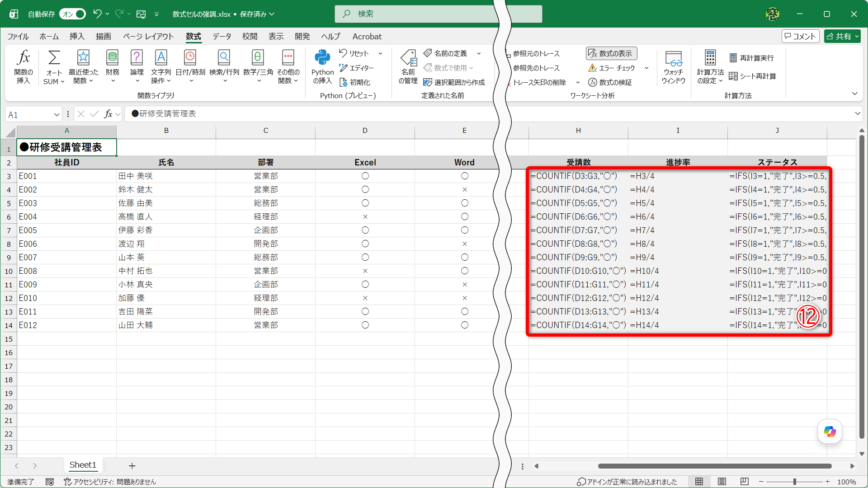Click Calculate Now (再計算実行)
The image size is (868, 488).
(752, 58)
